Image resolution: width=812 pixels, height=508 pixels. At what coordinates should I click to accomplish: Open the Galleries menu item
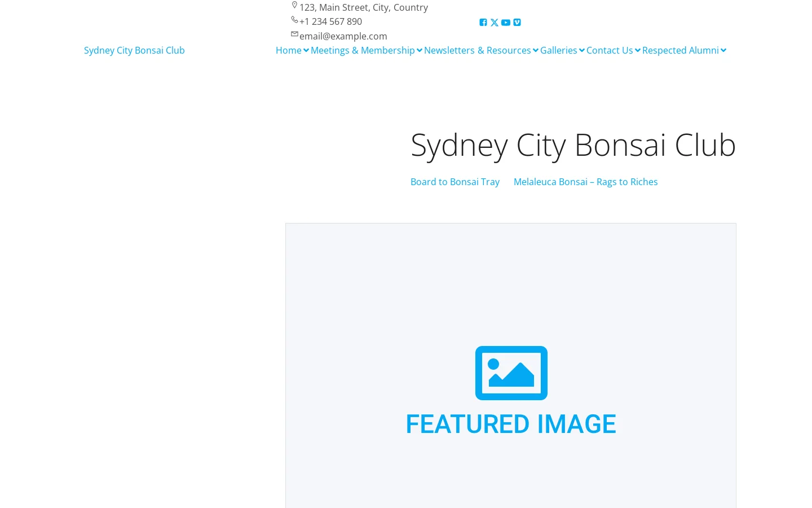559,50
